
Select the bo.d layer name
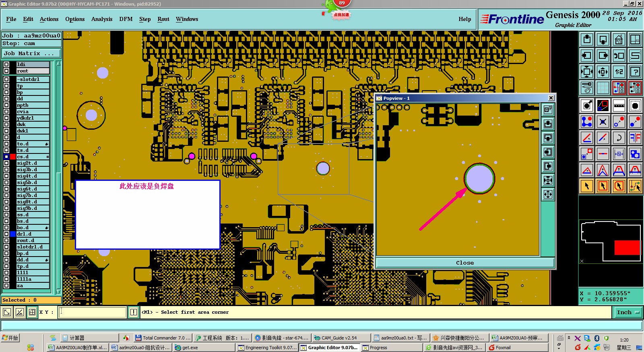(x=33, y=228)
